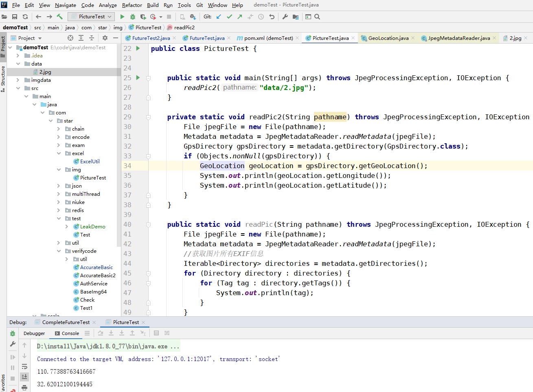The height and width of the screenshot is (392, 533).
Task: Click the locate target icon in Project panel
Action: pos(70,38)
